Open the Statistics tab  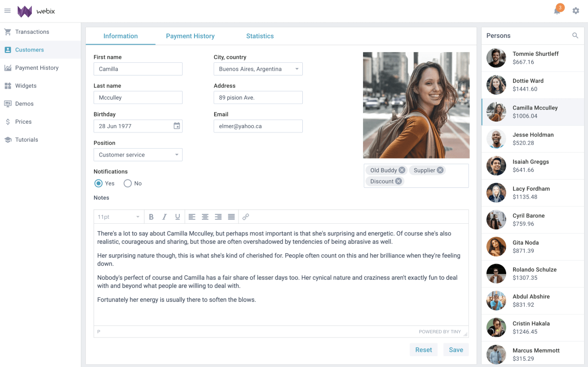tap(260, 36)
